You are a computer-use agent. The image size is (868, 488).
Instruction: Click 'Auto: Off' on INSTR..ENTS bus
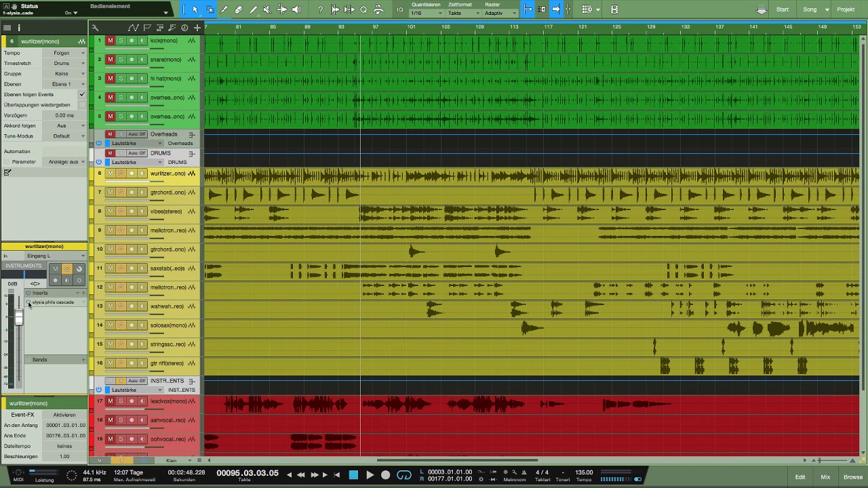pos(137,381)
